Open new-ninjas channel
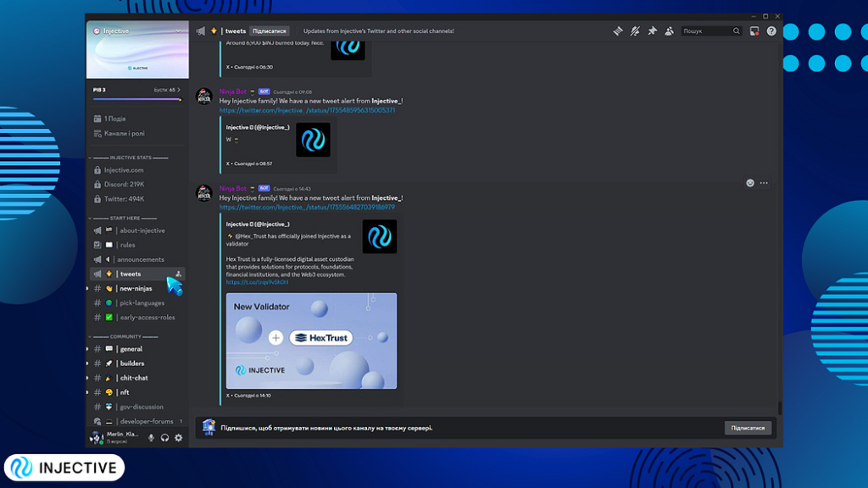Screen dimensions: 868x488 pyautogui.click(x=137, y=288)
